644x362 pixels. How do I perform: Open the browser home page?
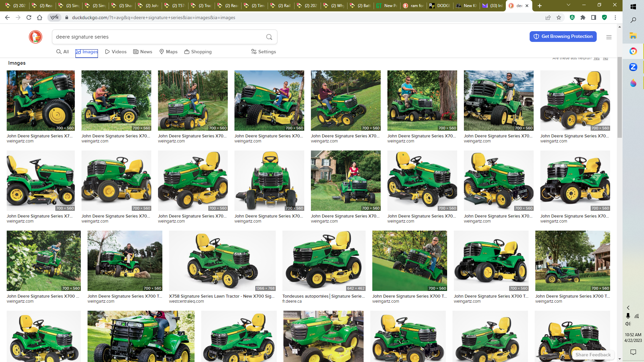(x=40, y=17)
